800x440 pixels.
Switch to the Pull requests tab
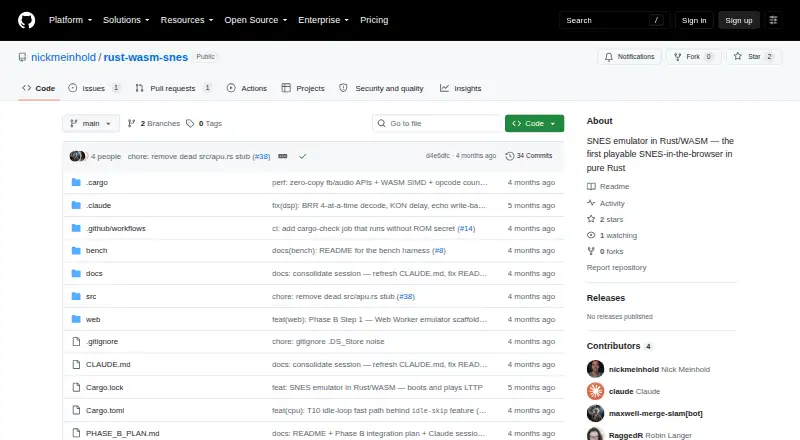point(173,88)
